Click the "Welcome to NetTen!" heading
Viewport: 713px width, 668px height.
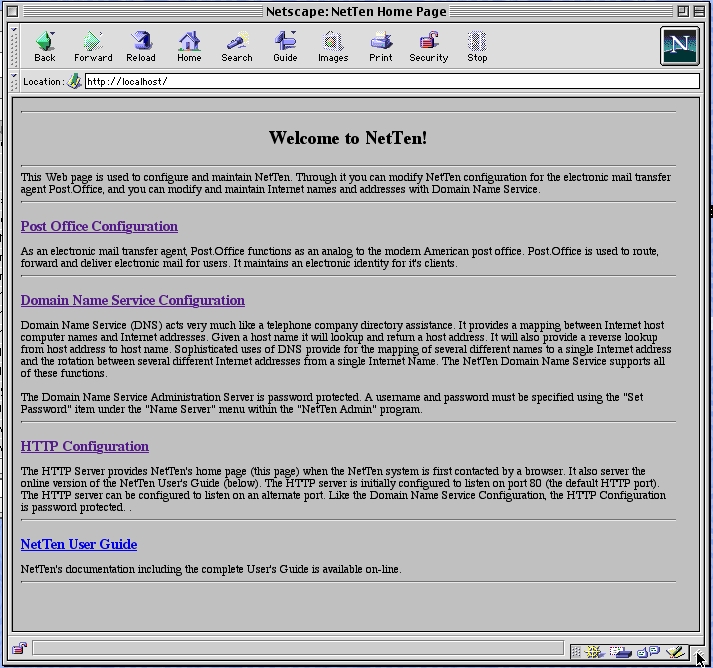pos(348,138)
